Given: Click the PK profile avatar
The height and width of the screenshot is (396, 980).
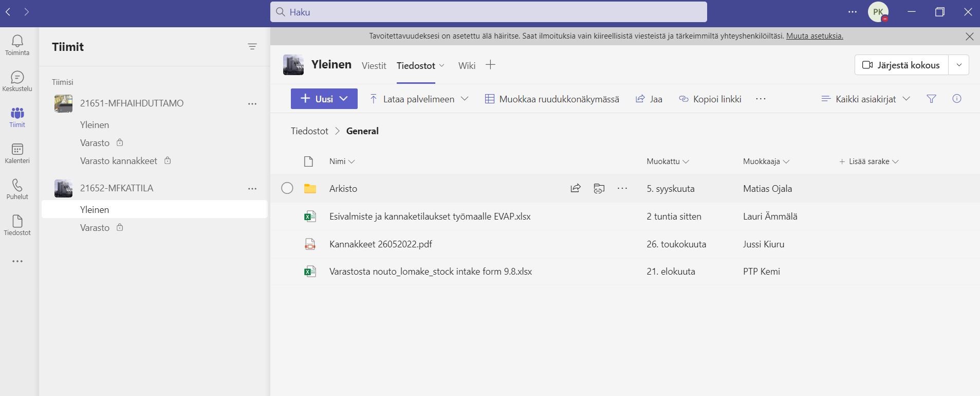Looking at the screenshot, I should [x=878, y=12].
